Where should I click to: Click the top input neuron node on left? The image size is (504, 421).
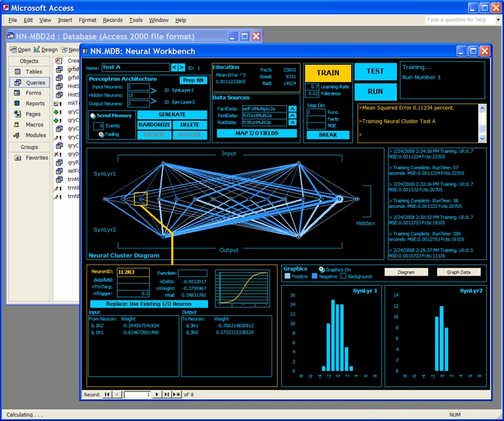(163, 163)
